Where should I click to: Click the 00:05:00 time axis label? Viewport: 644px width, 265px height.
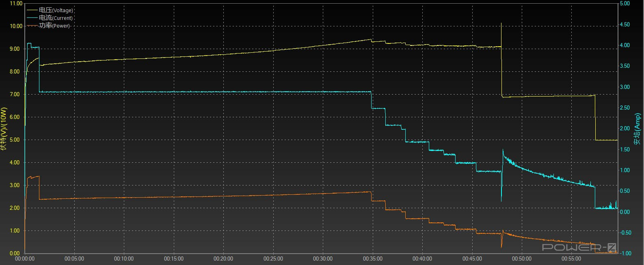pyautogui.click(x=74, y=259)
